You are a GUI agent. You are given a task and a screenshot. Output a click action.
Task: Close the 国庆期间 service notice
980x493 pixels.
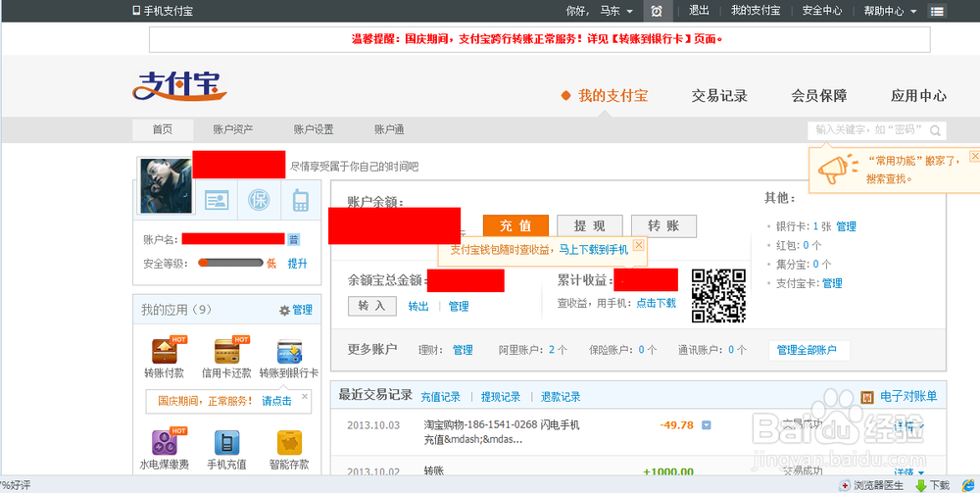point(305,396)
